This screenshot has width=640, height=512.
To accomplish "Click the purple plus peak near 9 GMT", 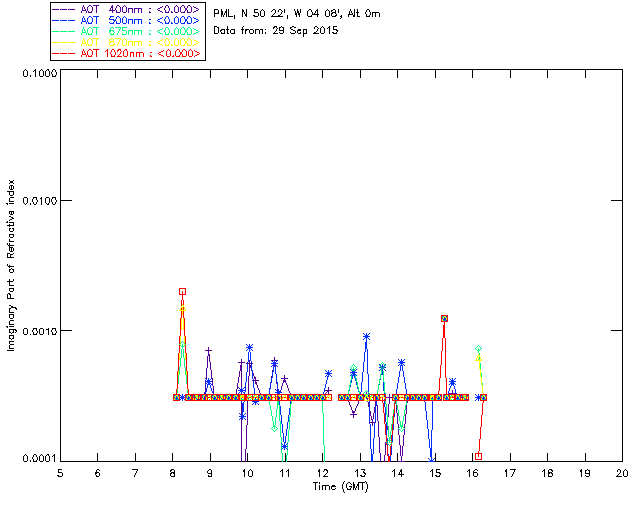I will tap(209, 351).
